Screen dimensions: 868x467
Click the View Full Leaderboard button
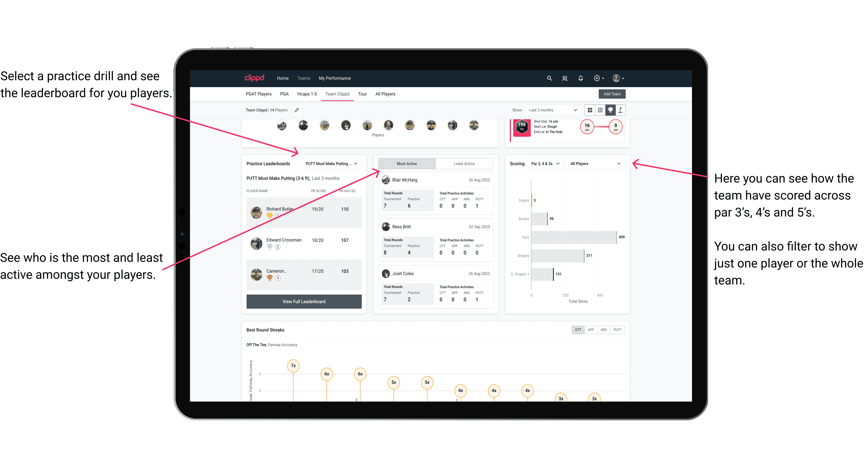tap(304, 302)
